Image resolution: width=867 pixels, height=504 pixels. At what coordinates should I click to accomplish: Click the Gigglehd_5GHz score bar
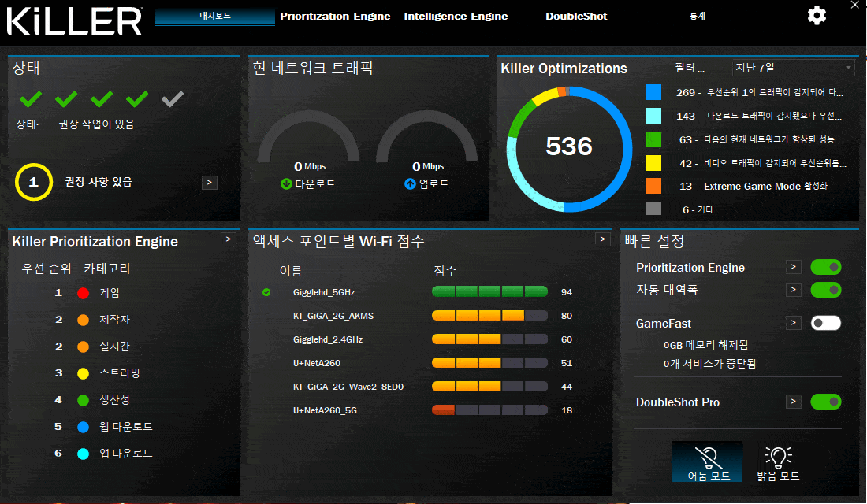pyautogui.click(x=490, y=292)
